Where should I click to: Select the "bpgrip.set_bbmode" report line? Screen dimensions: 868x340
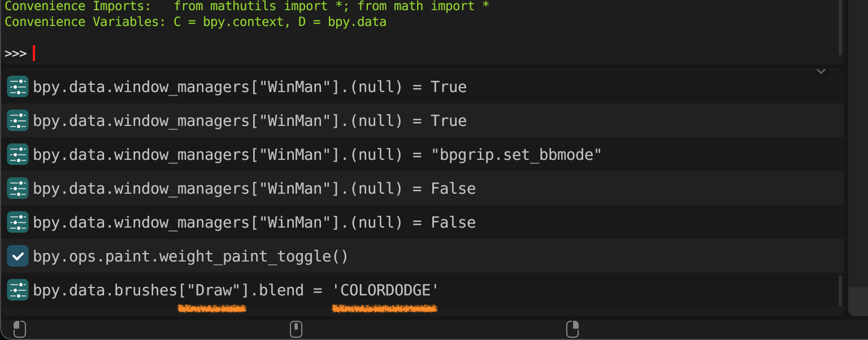[316, 155]
